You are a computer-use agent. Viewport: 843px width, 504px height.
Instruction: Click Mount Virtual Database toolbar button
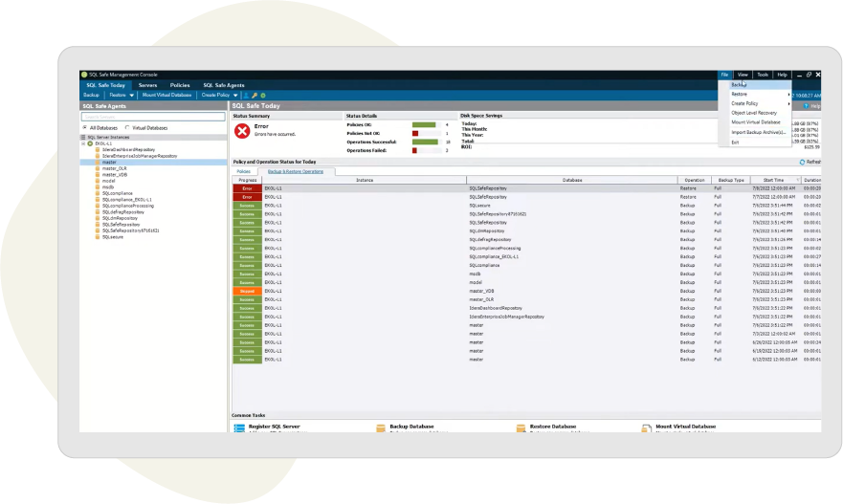coord(167,96)
